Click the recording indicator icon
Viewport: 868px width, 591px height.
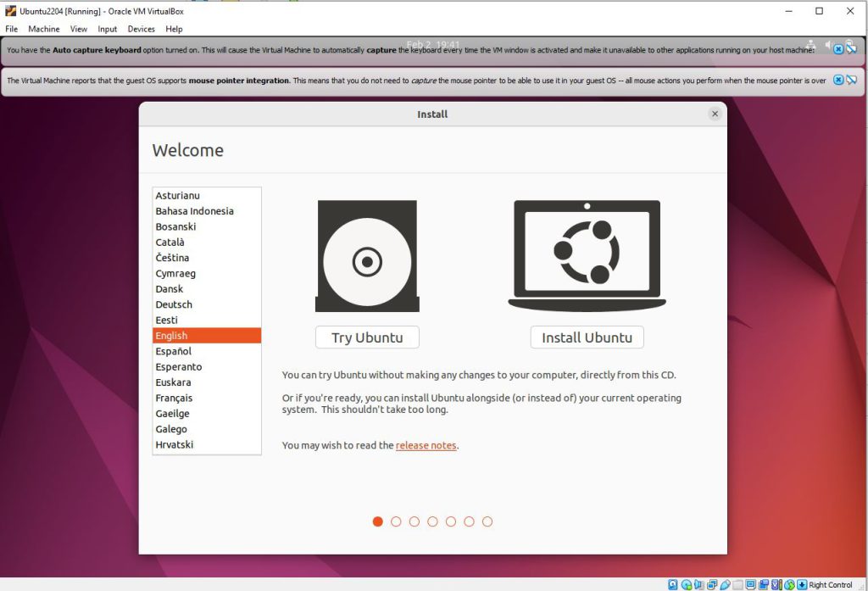pyautogui.click(x=764, y=584)
